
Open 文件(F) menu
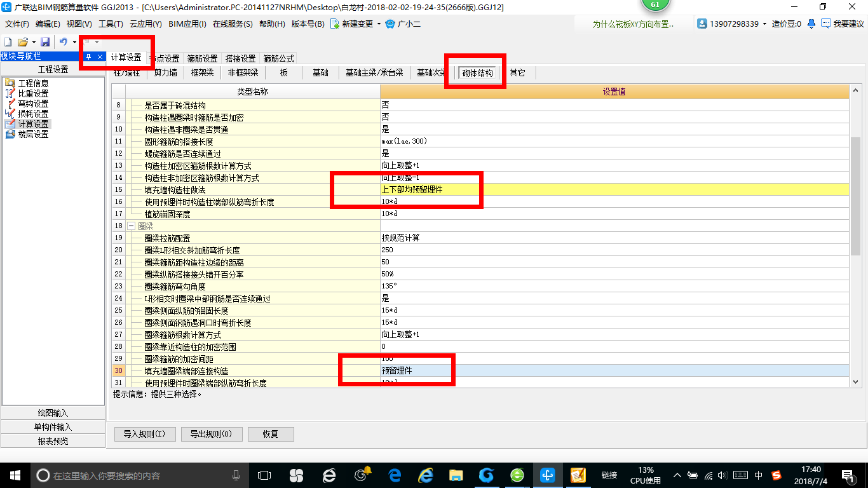coord(17,24)
